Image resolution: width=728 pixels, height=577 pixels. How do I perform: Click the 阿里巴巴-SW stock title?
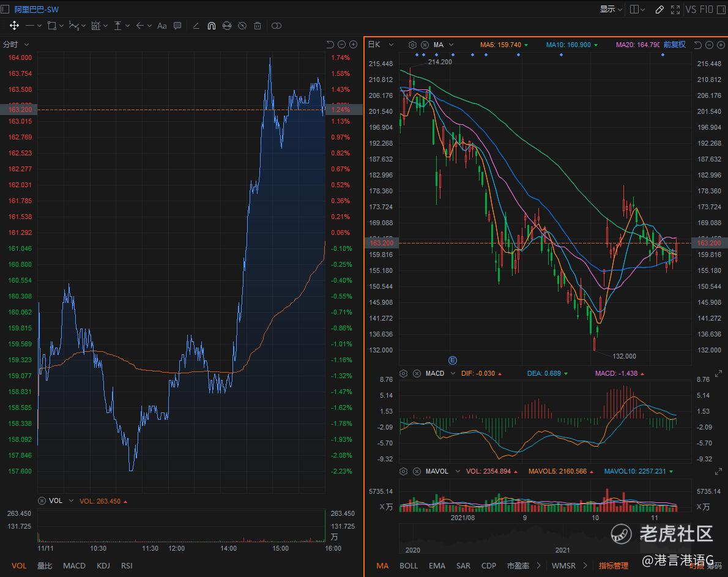tap(36, 9)
